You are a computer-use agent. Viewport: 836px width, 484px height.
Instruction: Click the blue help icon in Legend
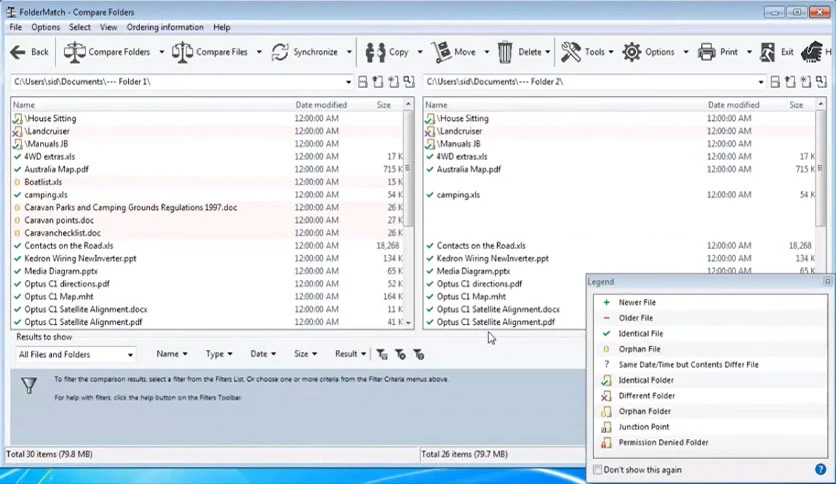pos(821,469)
